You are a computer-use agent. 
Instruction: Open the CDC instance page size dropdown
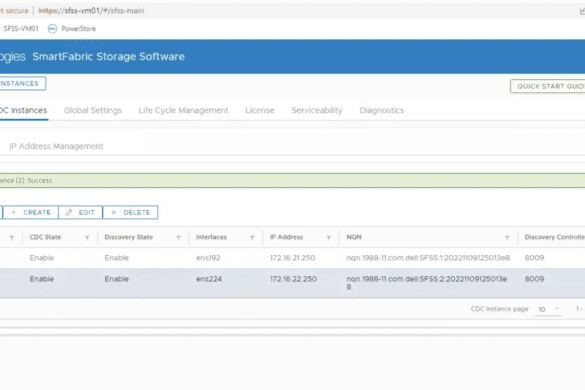548,309
